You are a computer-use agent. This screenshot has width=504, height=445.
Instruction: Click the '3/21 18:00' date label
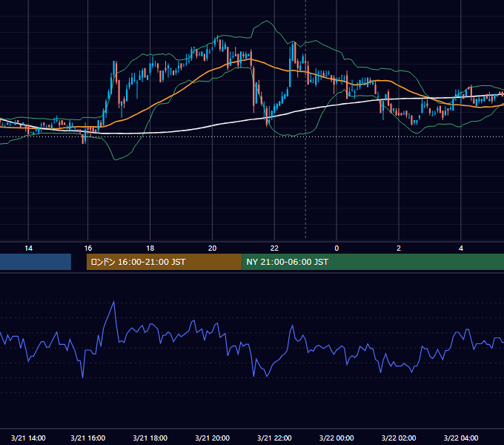[x=150, y=438]
